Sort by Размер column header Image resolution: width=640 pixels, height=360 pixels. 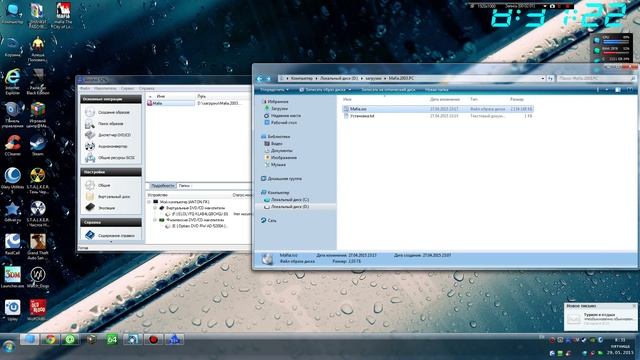click(517, 99)
